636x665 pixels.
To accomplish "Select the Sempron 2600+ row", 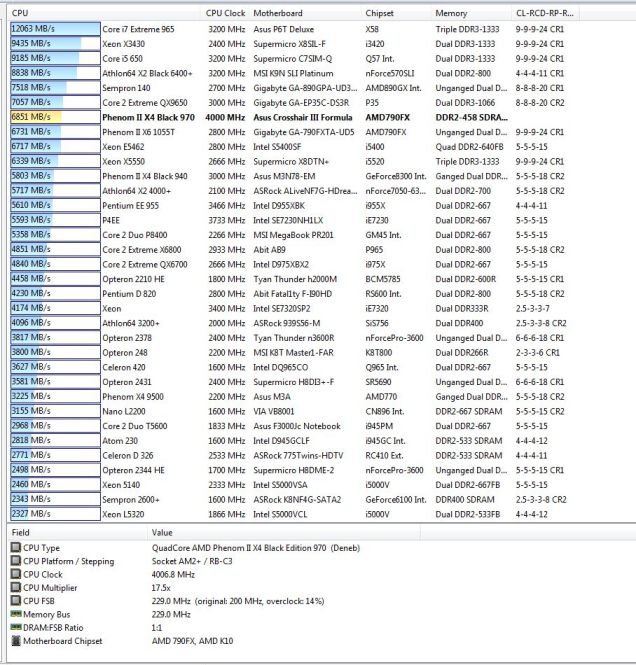I will point(295,500).
